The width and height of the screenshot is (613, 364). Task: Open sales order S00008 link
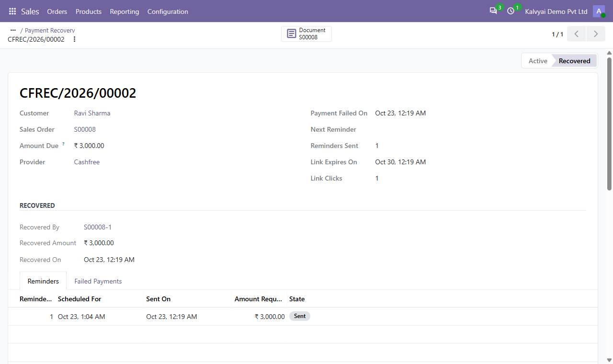(x=85, y=129)
